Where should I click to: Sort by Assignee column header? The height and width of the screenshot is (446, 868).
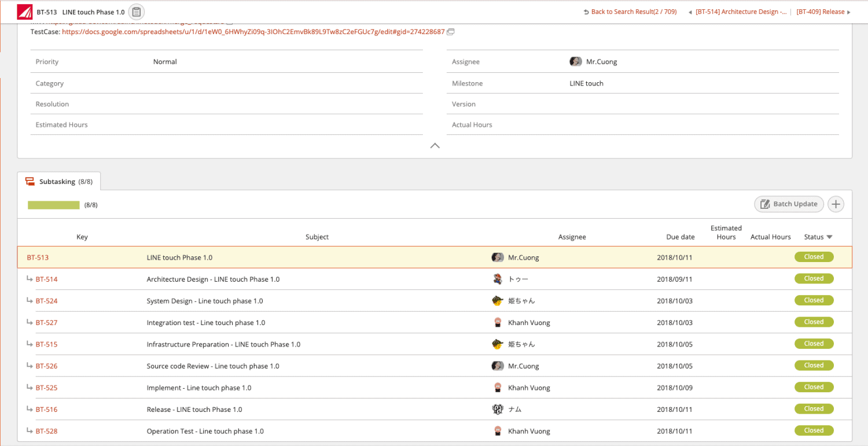572,237
